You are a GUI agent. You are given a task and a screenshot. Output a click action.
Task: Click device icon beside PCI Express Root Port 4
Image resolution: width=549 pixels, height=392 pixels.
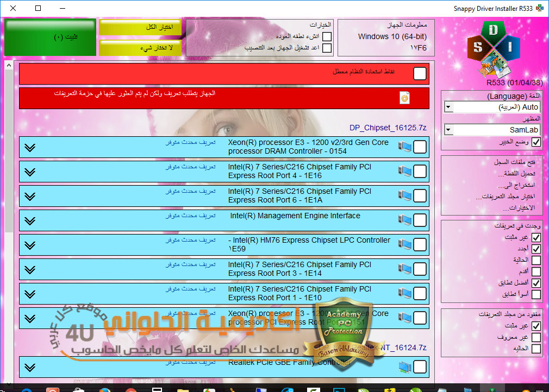click(404, 171)
